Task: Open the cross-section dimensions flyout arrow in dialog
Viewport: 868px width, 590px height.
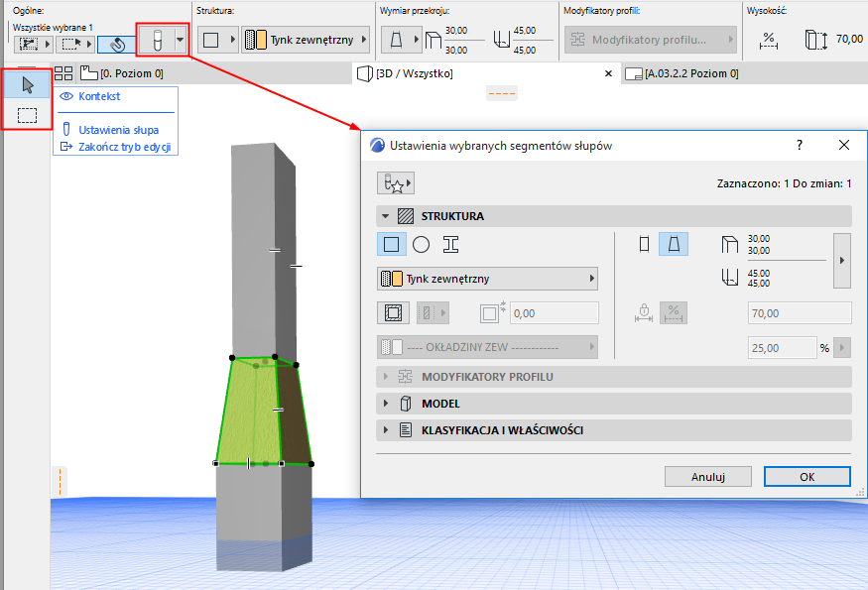Action: [842, 260]
